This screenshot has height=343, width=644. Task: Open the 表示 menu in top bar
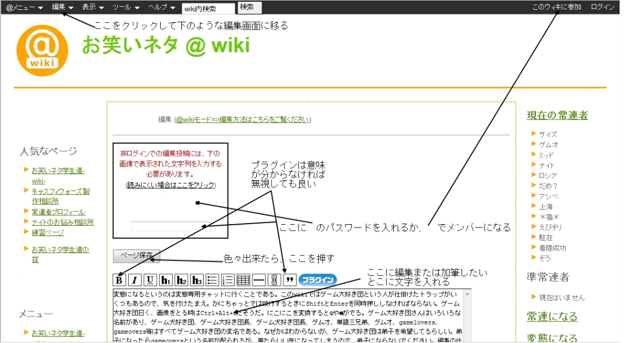pyautogui.click(x=93, y=8)
